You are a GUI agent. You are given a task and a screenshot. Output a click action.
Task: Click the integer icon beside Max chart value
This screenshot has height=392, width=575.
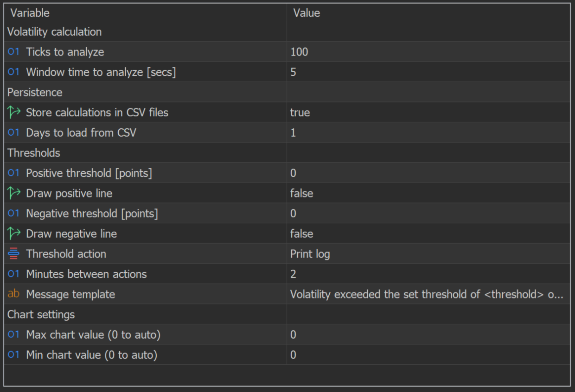point(13,335)
